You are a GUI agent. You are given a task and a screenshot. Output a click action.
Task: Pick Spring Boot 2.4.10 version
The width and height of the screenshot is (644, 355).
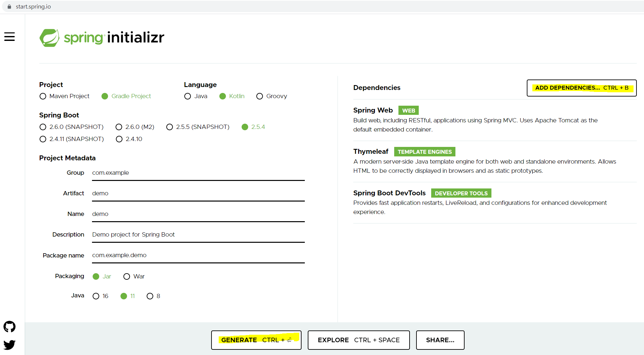(119, 139)
